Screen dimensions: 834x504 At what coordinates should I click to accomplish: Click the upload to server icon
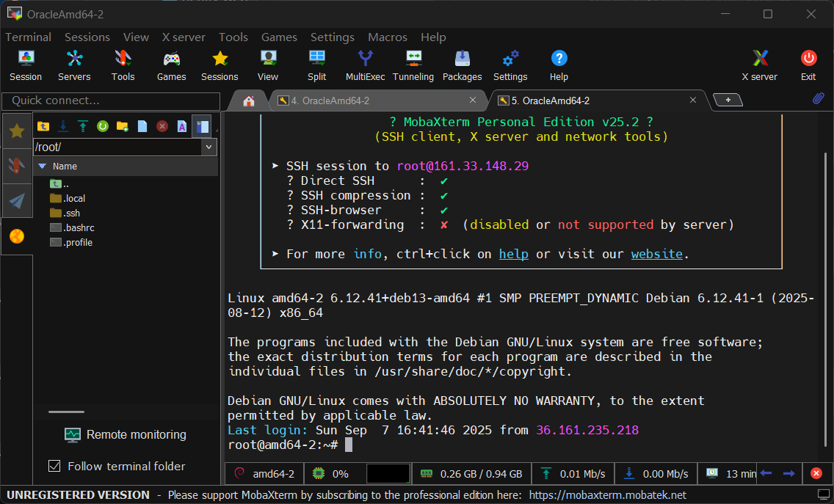coord(83,126)
